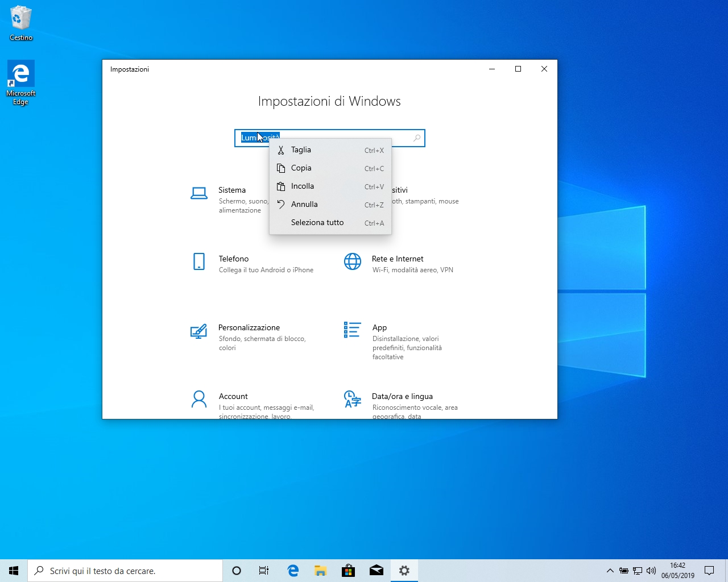Open the Windows Start button
The height and width of the screenshot is (582, 728).
pyautogui.click(x=14, y=571)
